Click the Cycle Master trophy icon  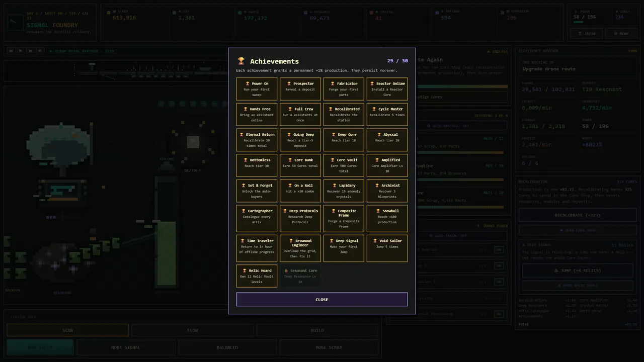(x=374, y=109)
